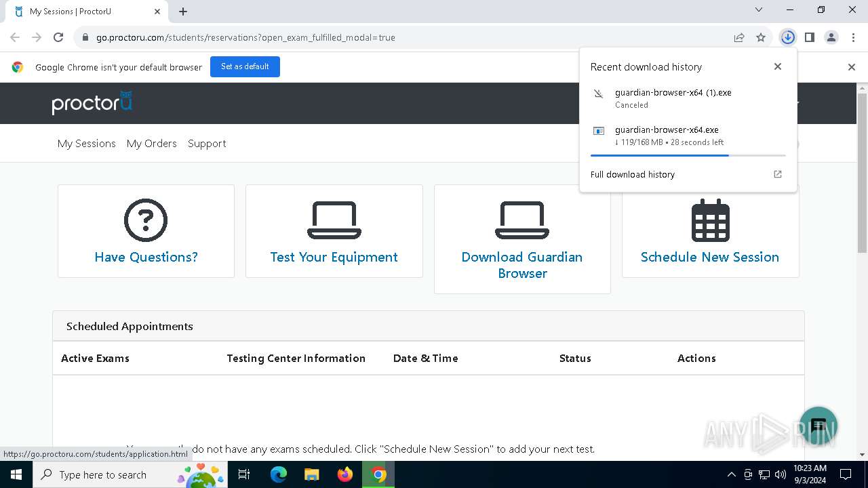Viewport: 868px width, 488px height.
Task: Click the Download Guardian Browser link
Action: coord(522,265)
